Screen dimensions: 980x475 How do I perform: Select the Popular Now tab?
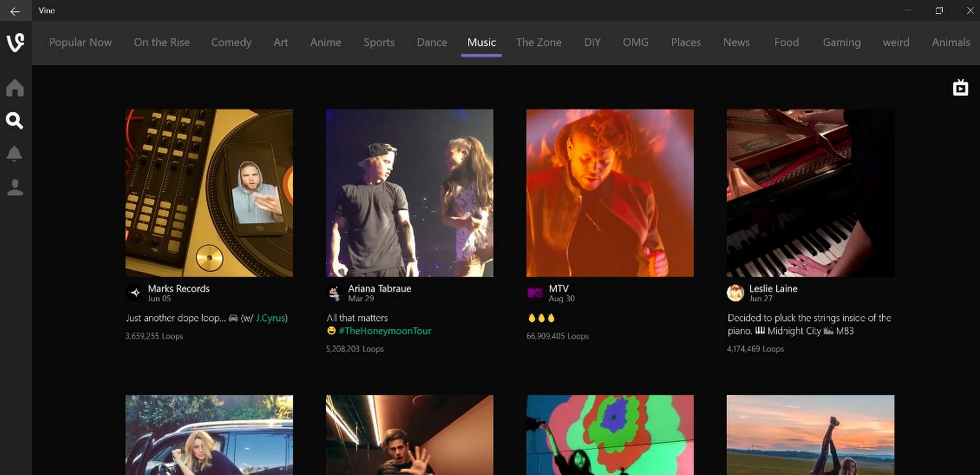coord(80,42)
